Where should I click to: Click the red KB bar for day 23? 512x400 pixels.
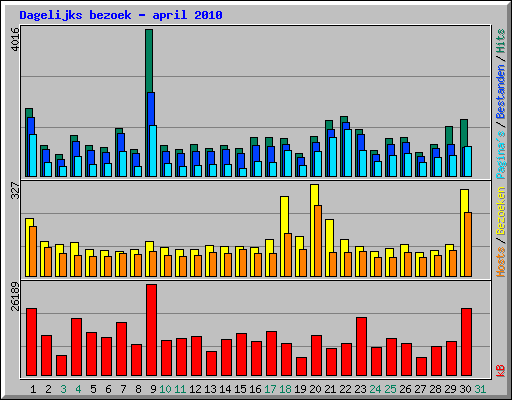click(361, 347)
